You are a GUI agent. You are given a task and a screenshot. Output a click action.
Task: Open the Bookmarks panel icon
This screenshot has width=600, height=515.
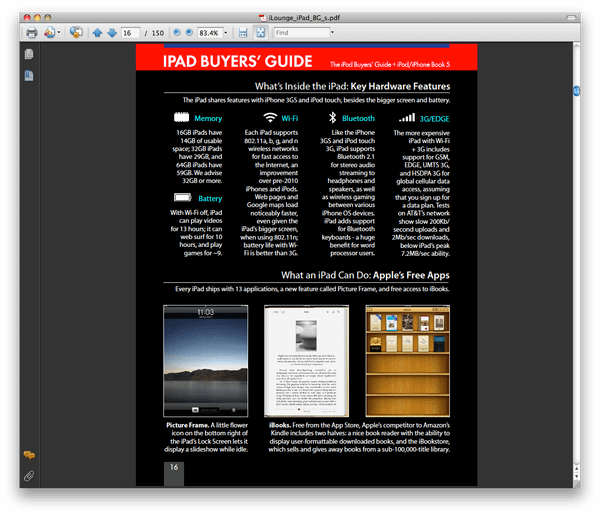29,76
